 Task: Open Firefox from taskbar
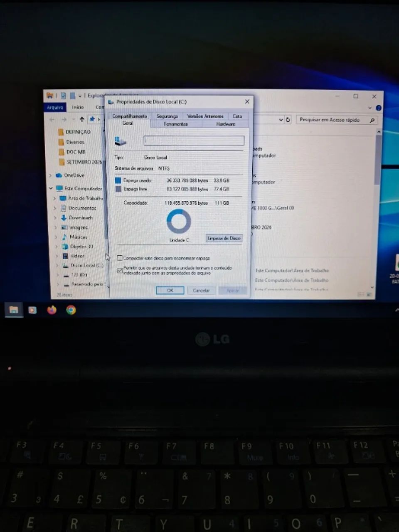[52, 310]
